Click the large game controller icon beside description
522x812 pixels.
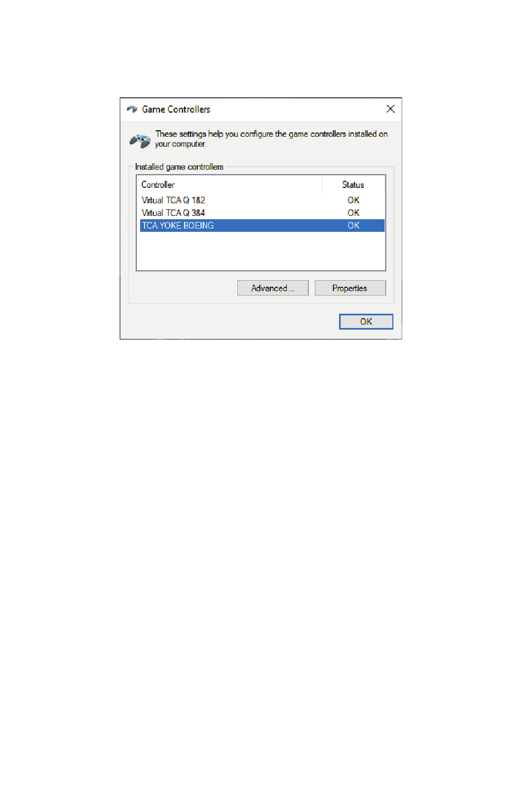(140, 141)
